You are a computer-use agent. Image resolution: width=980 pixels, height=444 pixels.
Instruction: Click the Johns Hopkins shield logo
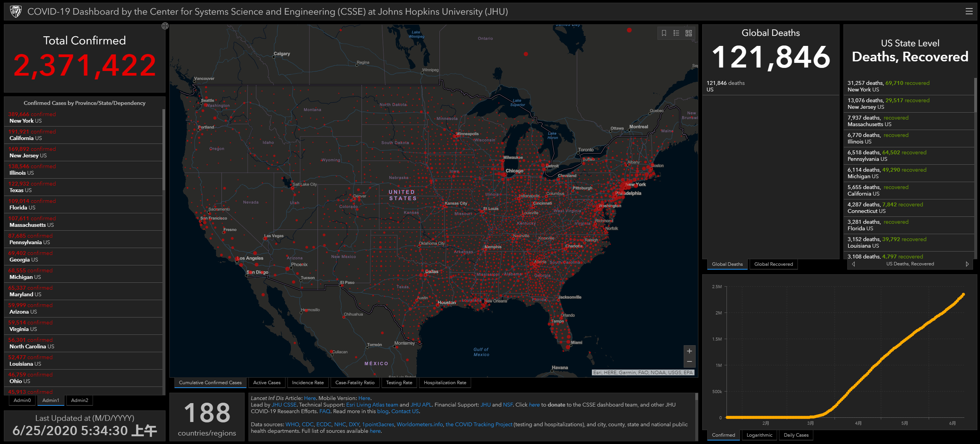[x=16, y=12]
